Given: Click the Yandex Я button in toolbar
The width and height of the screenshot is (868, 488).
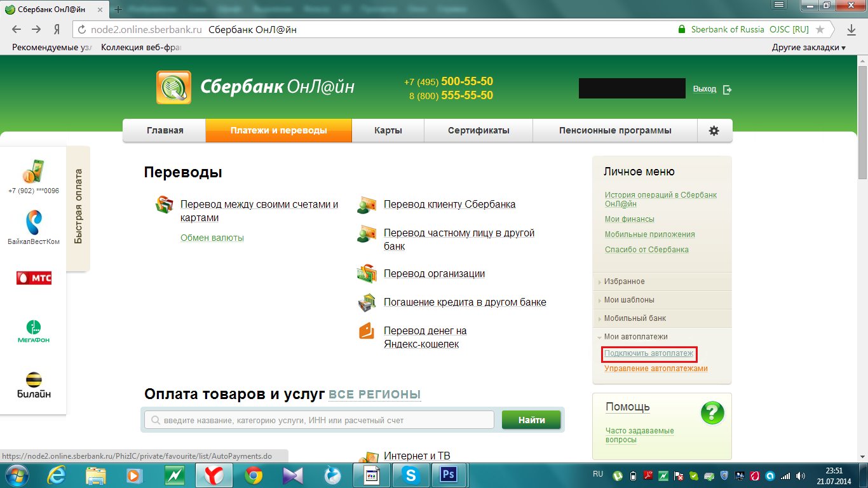Looking at the screenshot, I should point(57,30).
